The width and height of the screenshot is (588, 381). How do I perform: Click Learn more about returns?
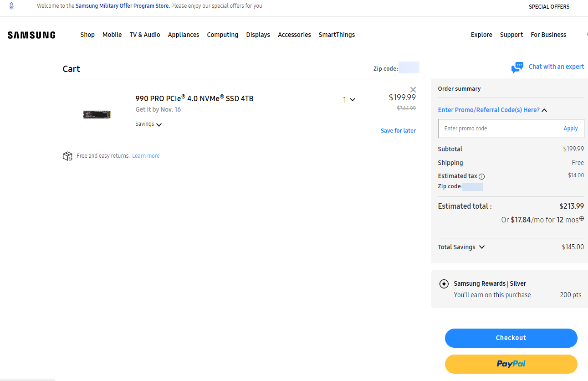[146, 156]
